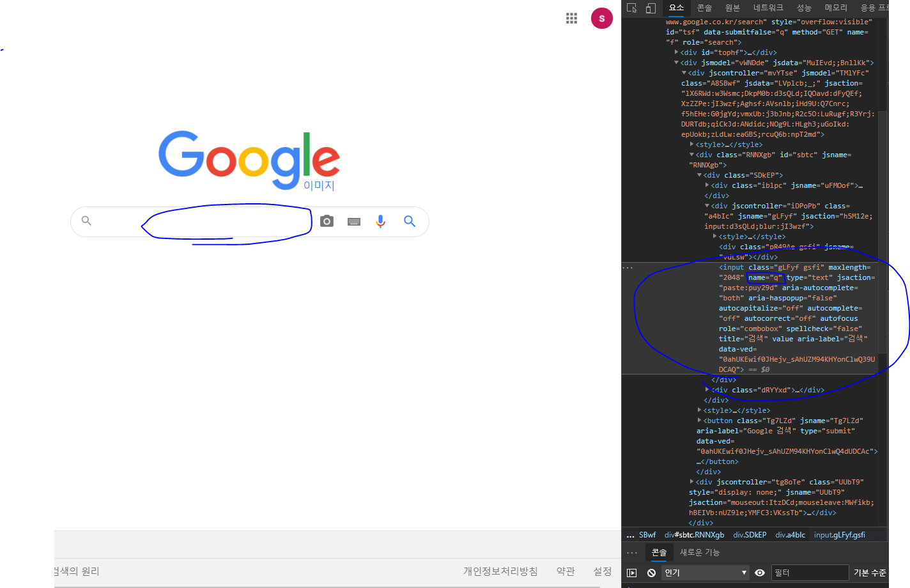Expand the button class="Tg7LZd" node
910x588 pixels.
coord(699,421)
